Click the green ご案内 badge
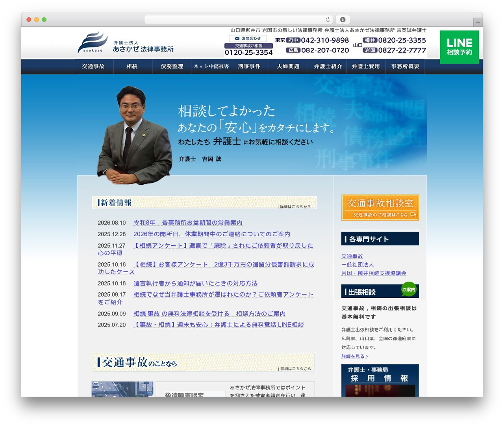Viewport: 504px width, 427px height. coord(409,290)
